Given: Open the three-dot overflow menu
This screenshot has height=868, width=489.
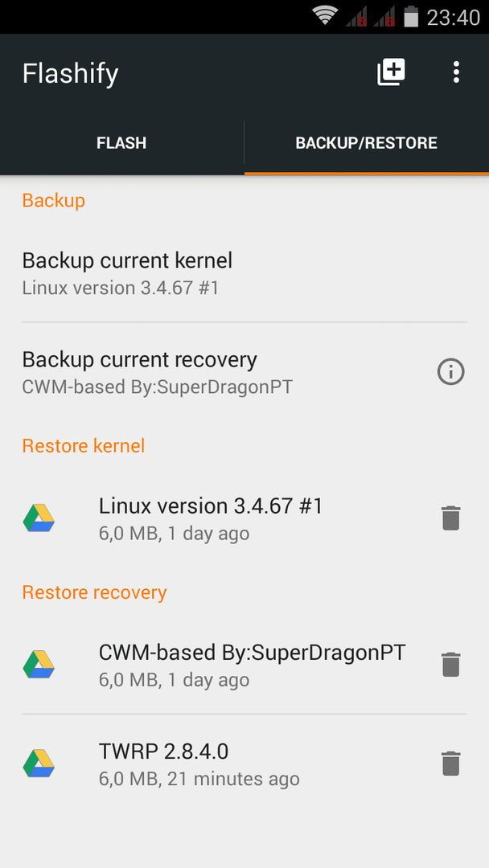Looking at the screenshot, I should point(456,72).
